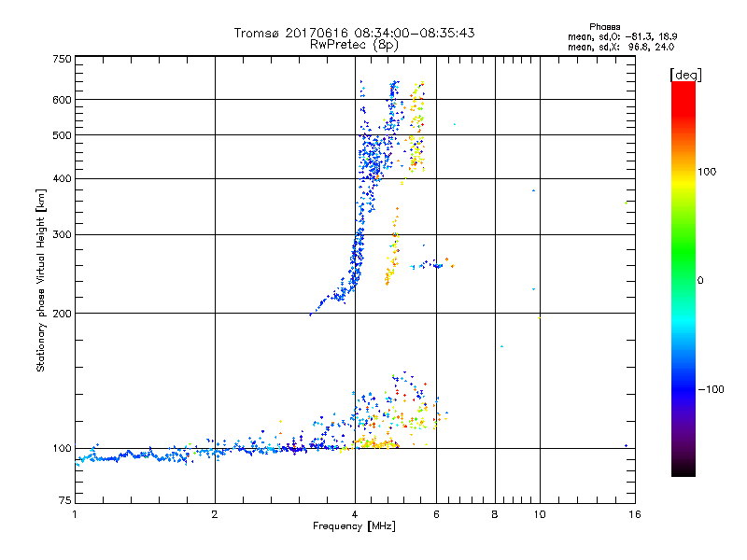This screenshot has height=560, width=747.
Task: Pick the blue region of the colorbar
Action: coord(683,383)
